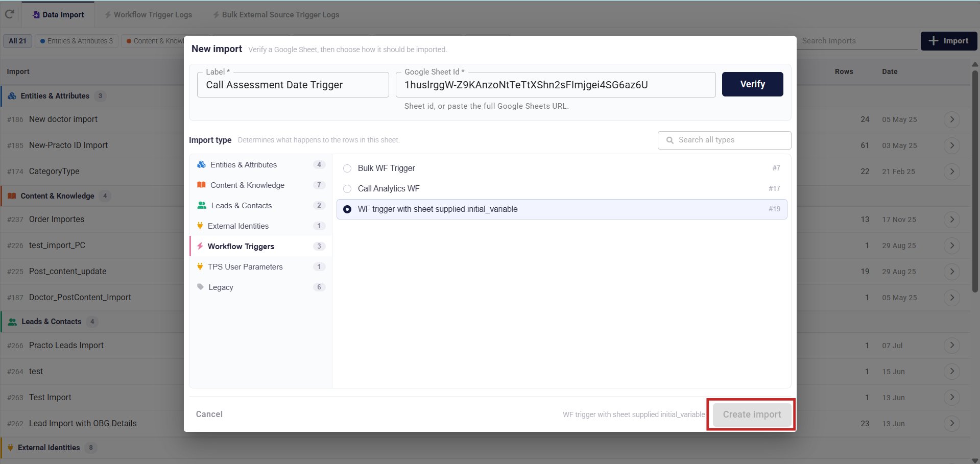The image size is (980, 464).
Task: Open Bulk External Source Trigger Logs tab
Action: (x=276, y=15)
